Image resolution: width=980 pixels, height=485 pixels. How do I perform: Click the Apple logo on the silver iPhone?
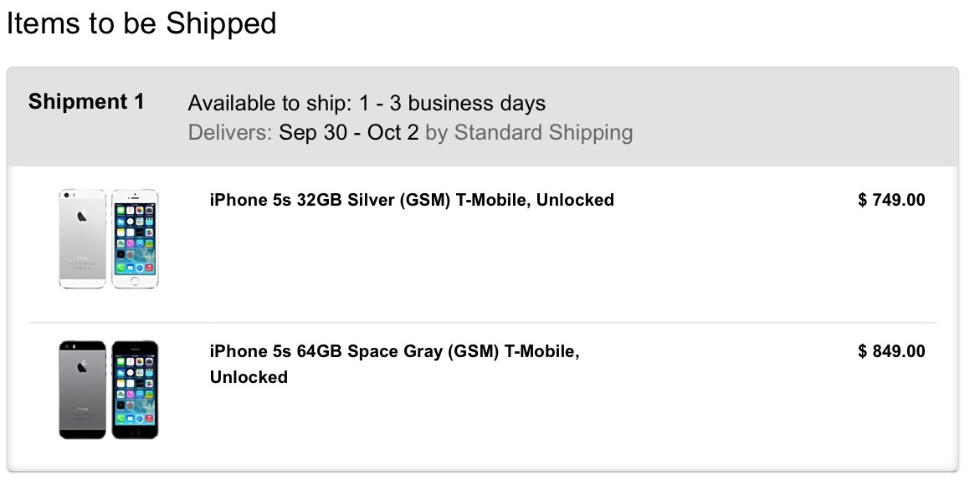(82, 217)
